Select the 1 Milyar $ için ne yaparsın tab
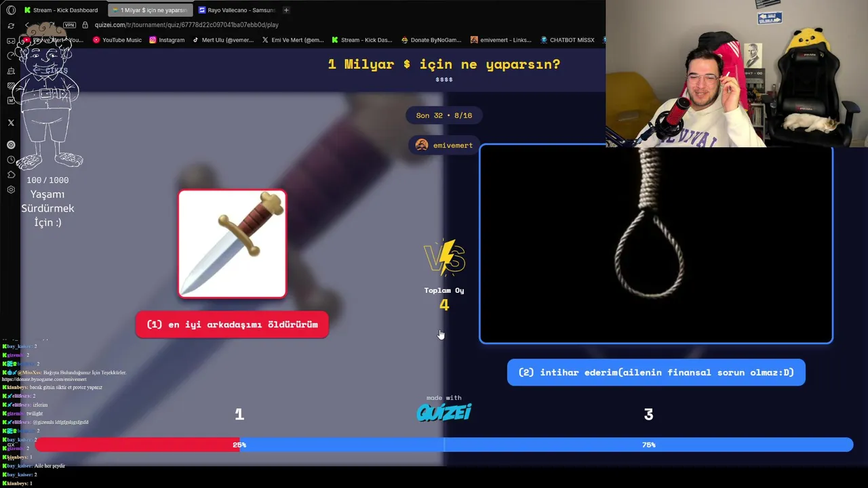The width and height of the screenshot is (868, 488). click(x=149, y=10)
